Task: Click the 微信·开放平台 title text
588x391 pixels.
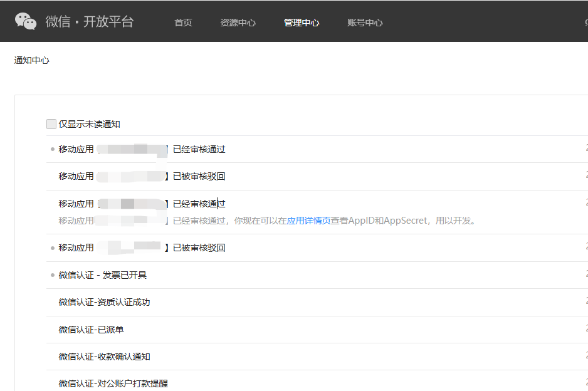Action: [89, 21]
